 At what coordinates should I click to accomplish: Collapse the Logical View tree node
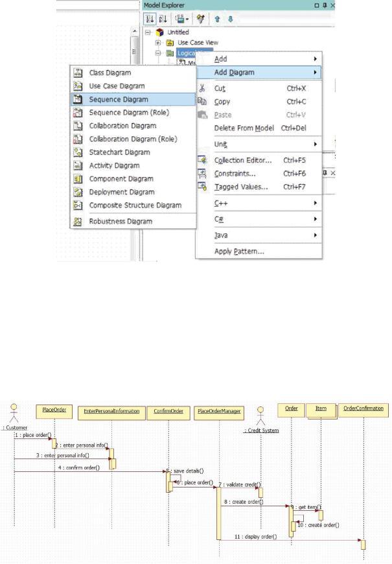[x=158, y=53]
